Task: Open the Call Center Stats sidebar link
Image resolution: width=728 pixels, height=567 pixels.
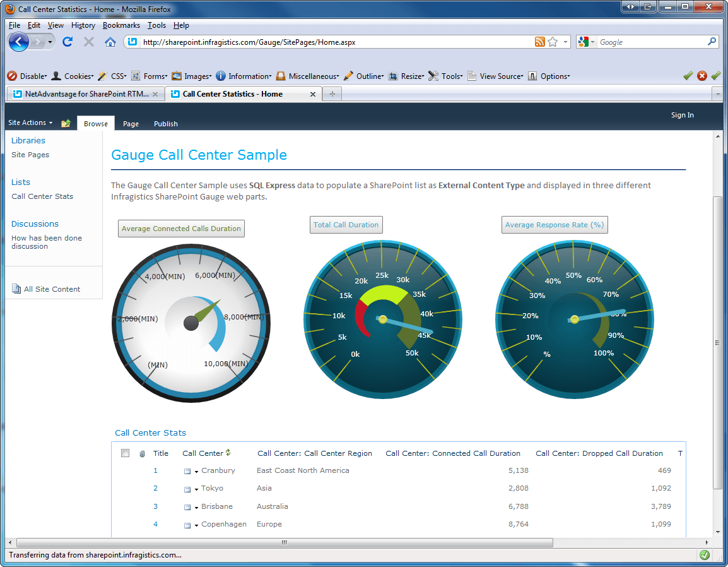Action: click(42, 196)
